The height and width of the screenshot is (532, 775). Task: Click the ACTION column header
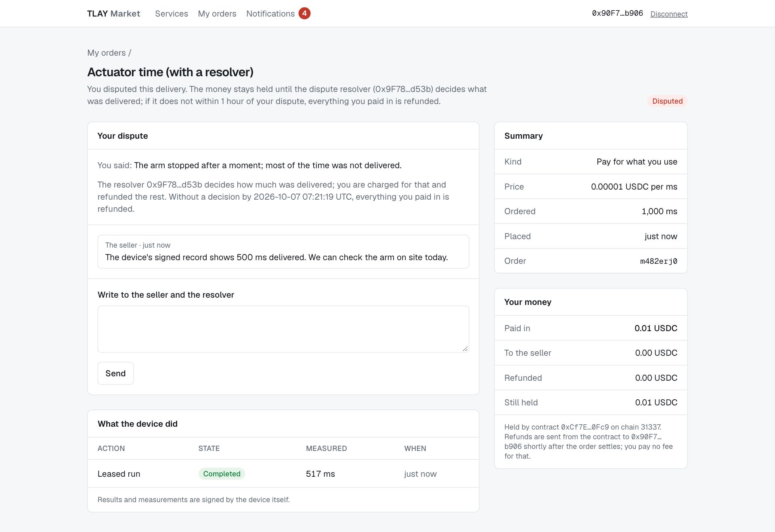tap(111, 449)
